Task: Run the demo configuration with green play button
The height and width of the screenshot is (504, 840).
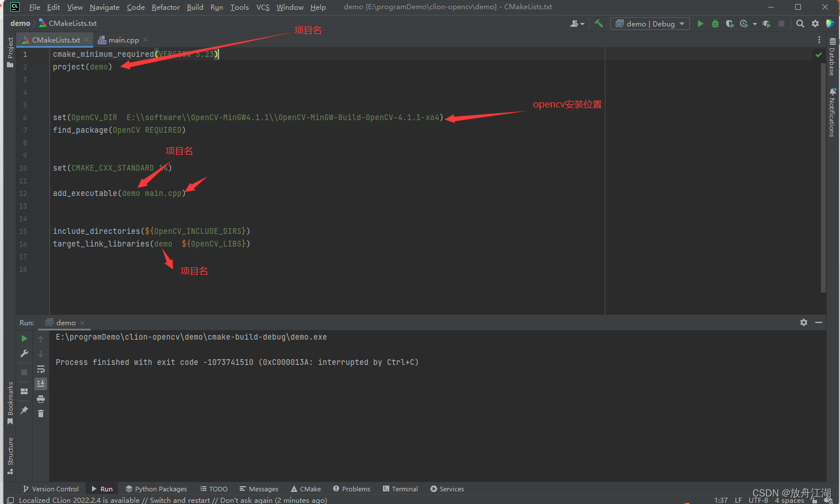Action: point(700,24)
